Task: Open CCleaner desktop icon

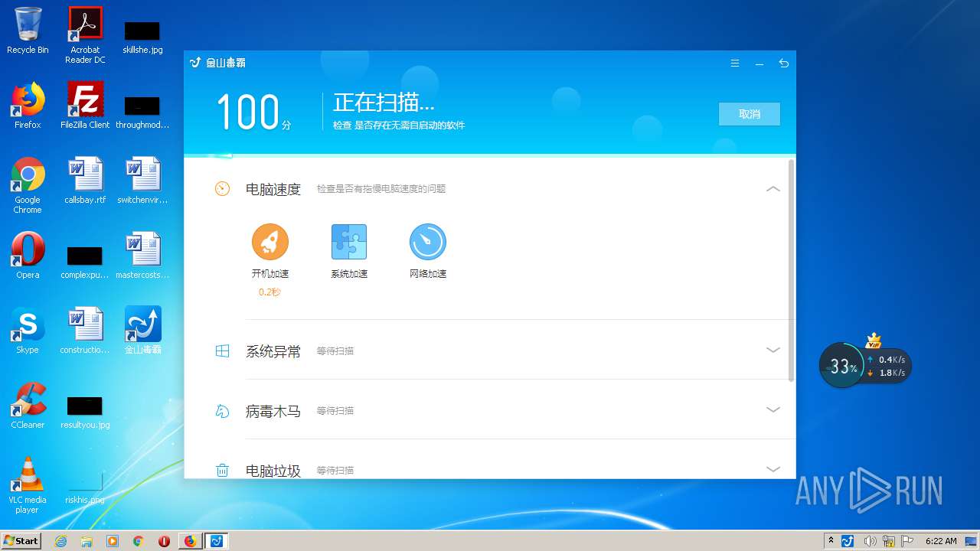Action: tap(28, 406)
